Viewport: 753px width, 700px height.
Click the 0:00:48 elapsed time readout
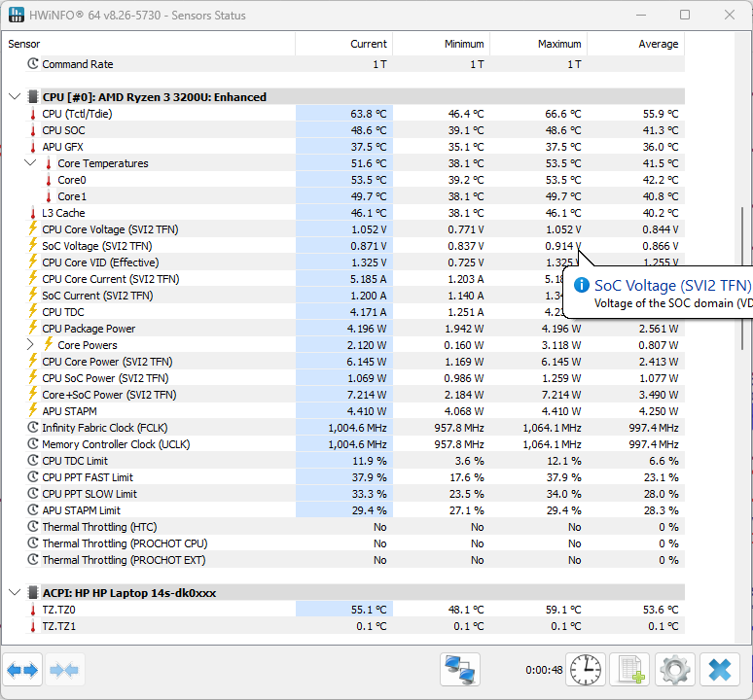click(544, 670)
